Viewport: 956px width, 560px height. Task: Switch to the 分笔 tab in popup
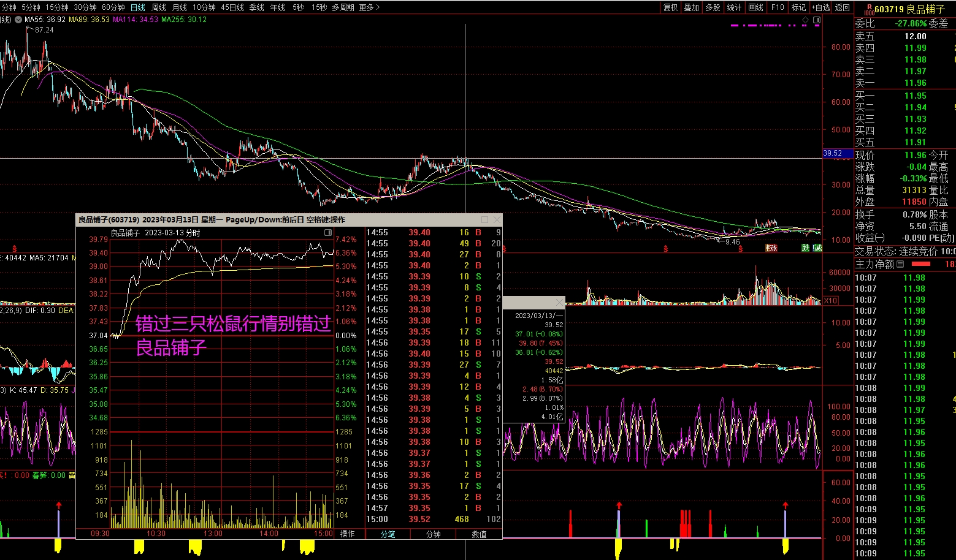coord(388,534)
